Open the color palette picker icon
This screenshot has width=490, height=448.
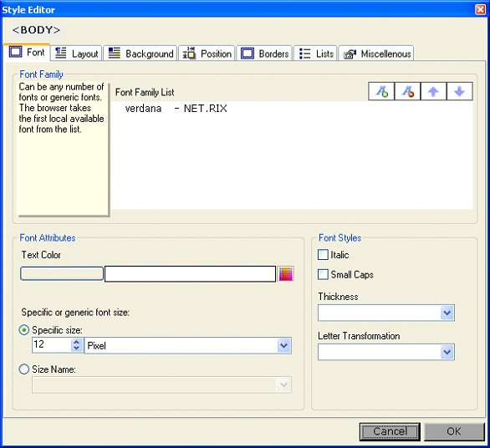[x=286, y=274]
